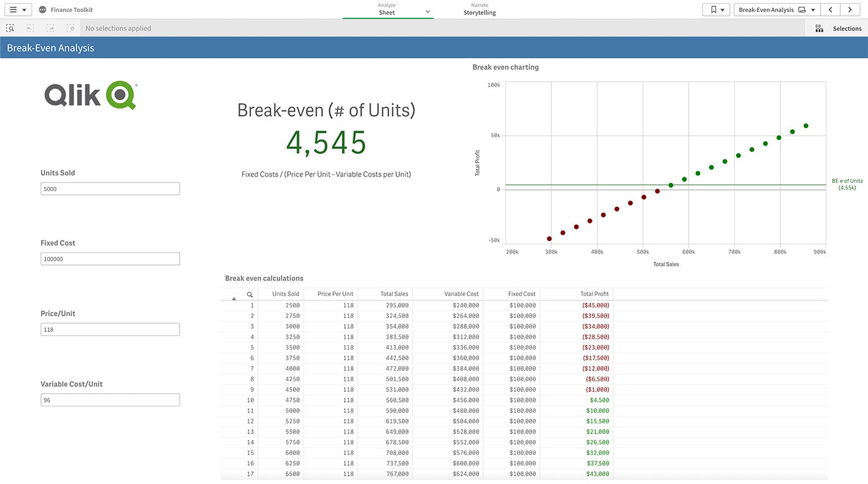Viewport: 868px width, 484px height.
Task: Click the BE # of Units reference line label
Action: 847,184
